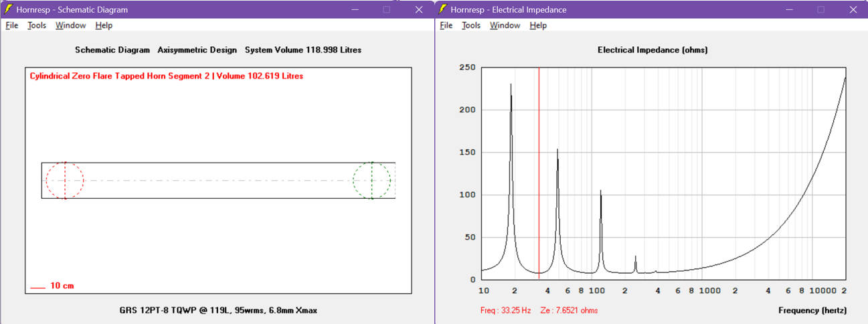Click the 1000 label on frequency axis
The image size is (868, 324).
[x=710, y=291]
